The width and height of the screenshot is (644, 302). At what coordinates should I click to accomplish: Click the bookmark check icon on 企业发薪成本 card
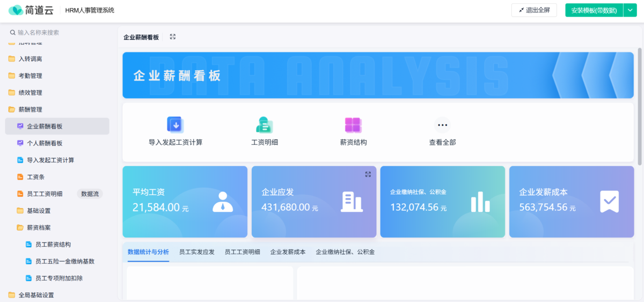pos(609,202)
